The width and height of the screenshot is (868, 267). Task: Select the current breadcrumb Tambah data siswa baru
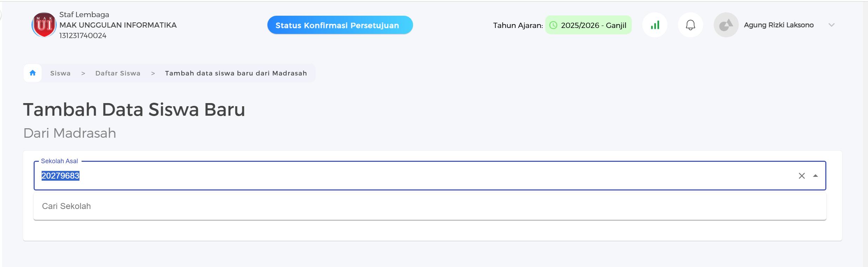click(x=236, y=73)
